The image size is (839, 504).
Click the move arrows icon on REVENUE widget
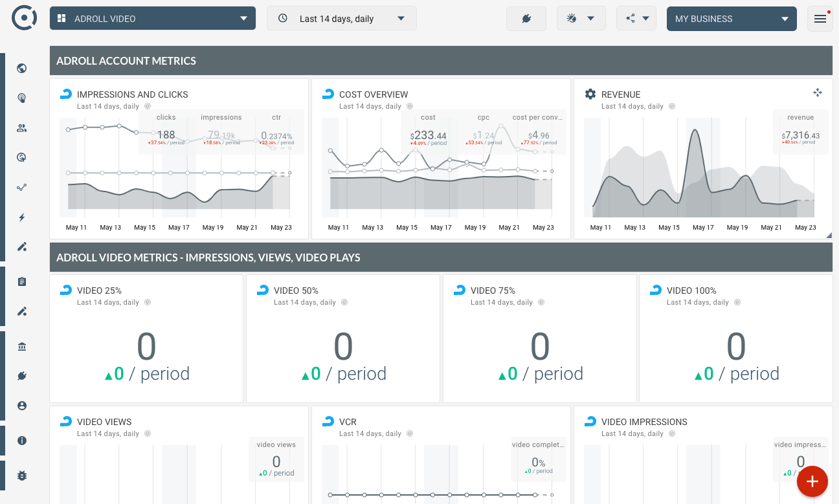pos(818,93)
